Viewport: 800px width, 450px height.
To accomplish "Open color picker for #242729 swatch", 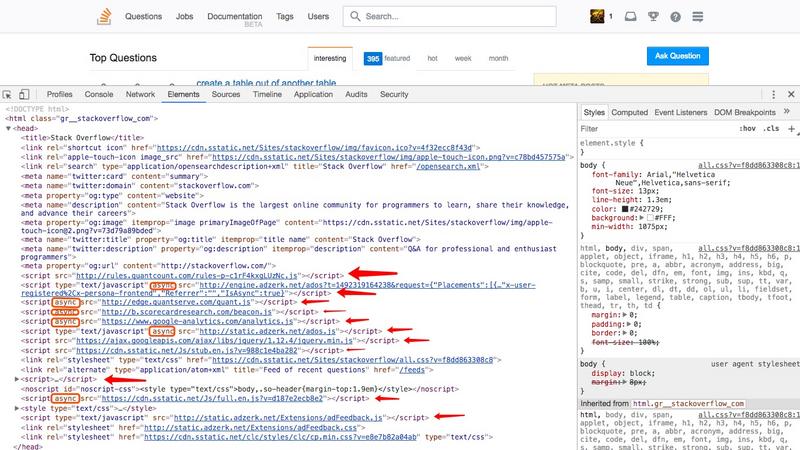I will click(624, 209).
